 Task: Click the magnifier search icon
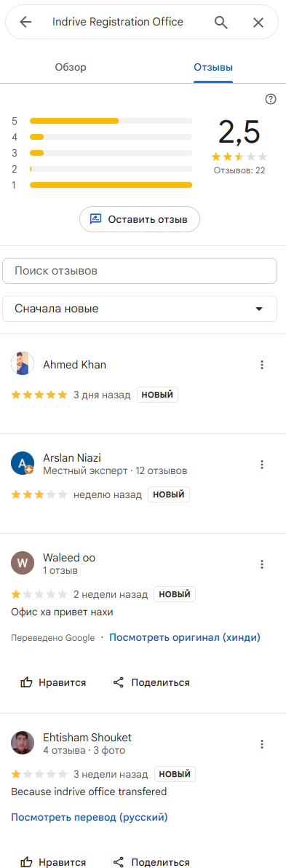[x=221, y=22]
